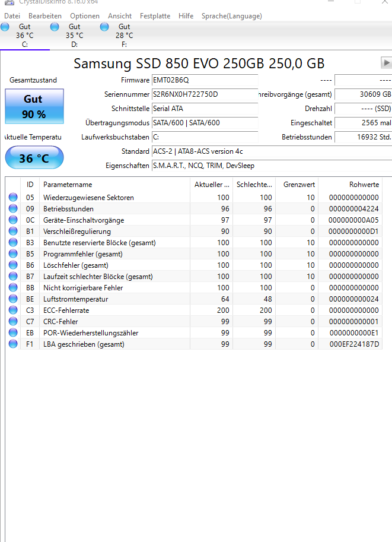Click raw value 0000000000D1

[353, 232]
